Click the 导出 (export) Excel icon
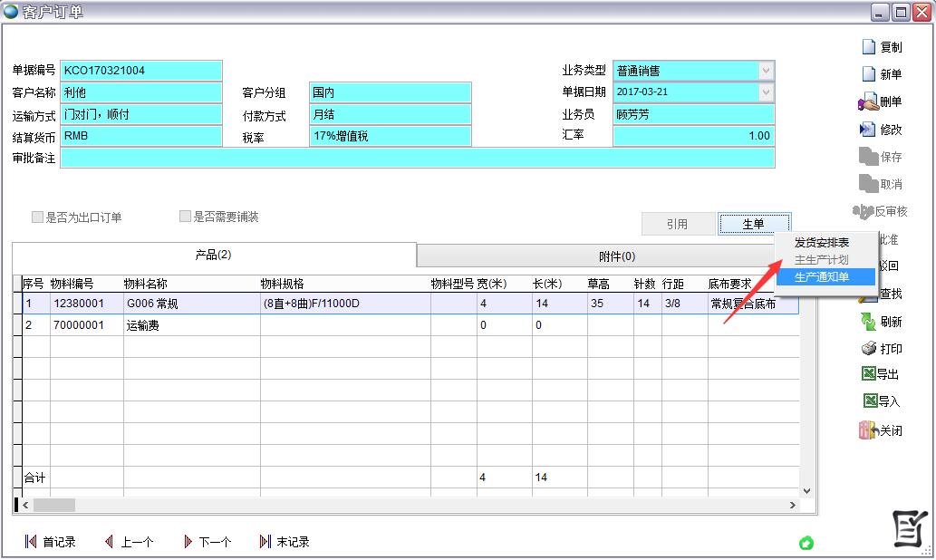The width and height of the screenshot is (936, 560). click(x=869, y=374)
